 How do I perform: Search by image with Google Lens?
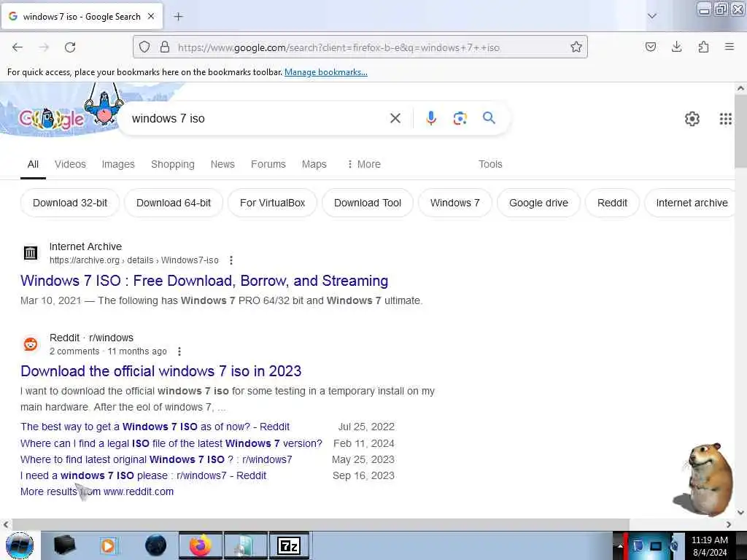[x=460, y=118]
